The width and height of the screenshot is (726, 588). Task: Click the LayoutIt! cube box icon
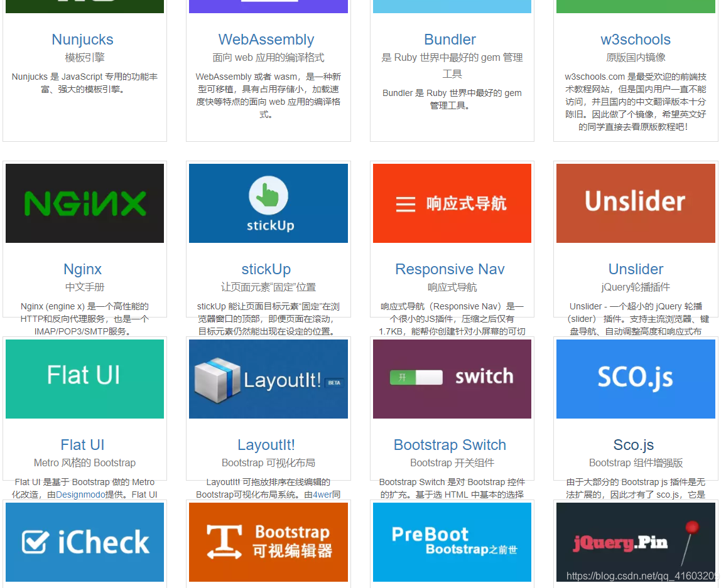(x=217, y=380)
